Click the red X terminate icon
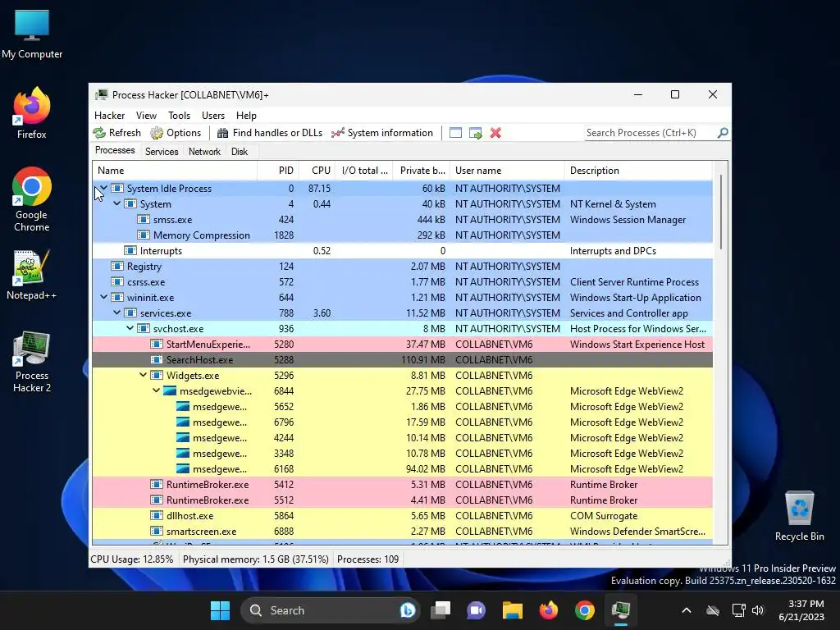 pos(495,133)
